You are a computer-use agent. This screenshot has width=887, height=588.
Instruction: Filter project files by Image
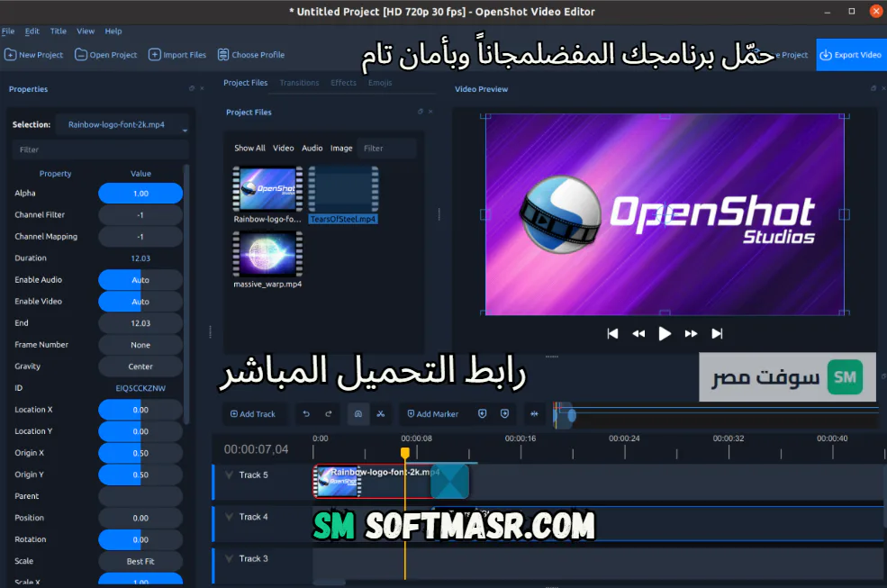pos(341,149)
